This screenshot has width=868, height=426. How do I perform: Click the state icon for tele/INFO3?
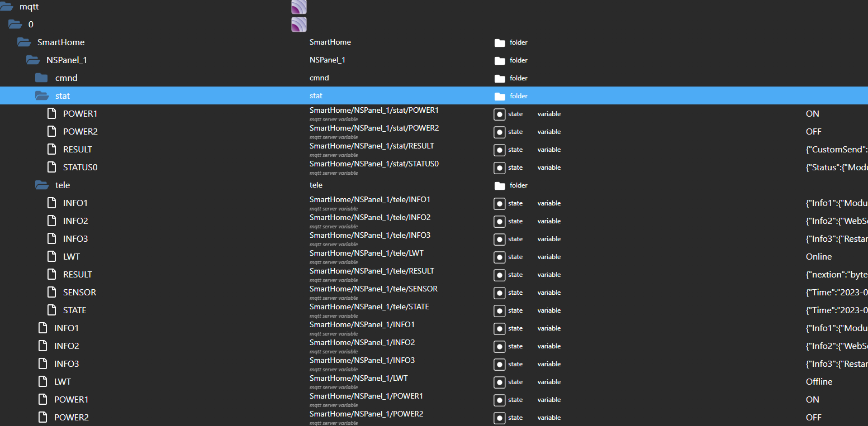500,239
